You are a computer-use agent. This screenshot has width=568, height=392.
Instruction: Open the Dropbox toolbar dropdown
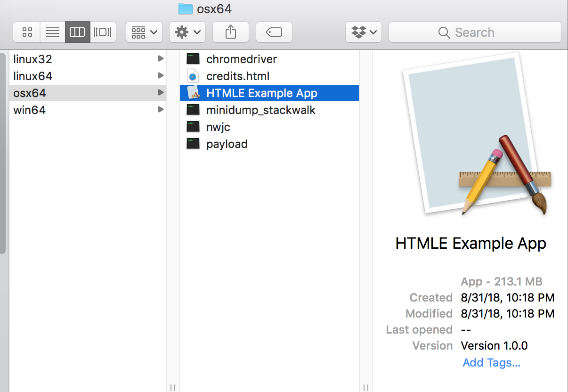[364, 32]
